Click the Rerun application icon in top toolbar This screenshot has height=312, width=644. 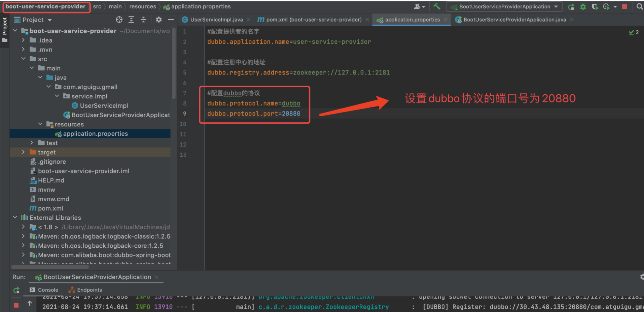571,7
